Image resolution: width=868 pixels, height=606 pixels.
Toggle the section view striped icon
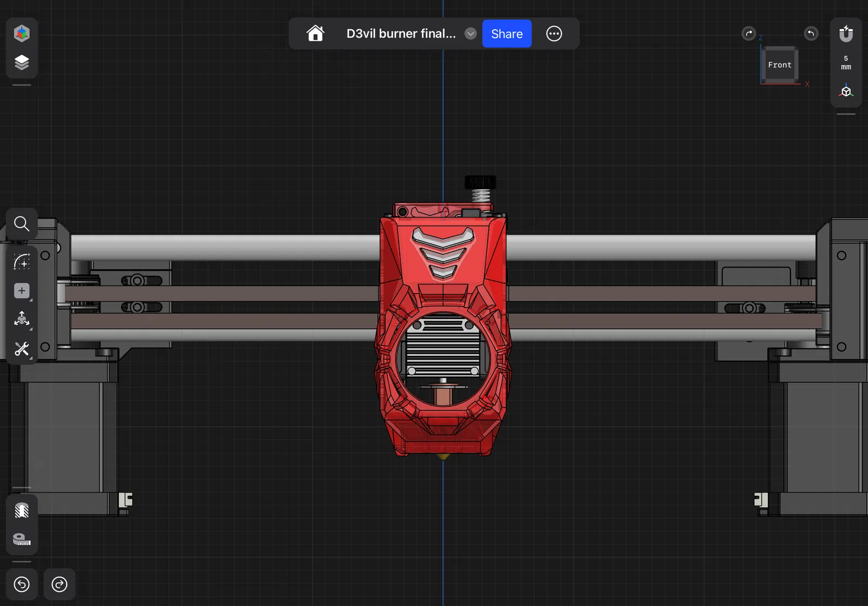pyautogui.click(x=22, y=510)
